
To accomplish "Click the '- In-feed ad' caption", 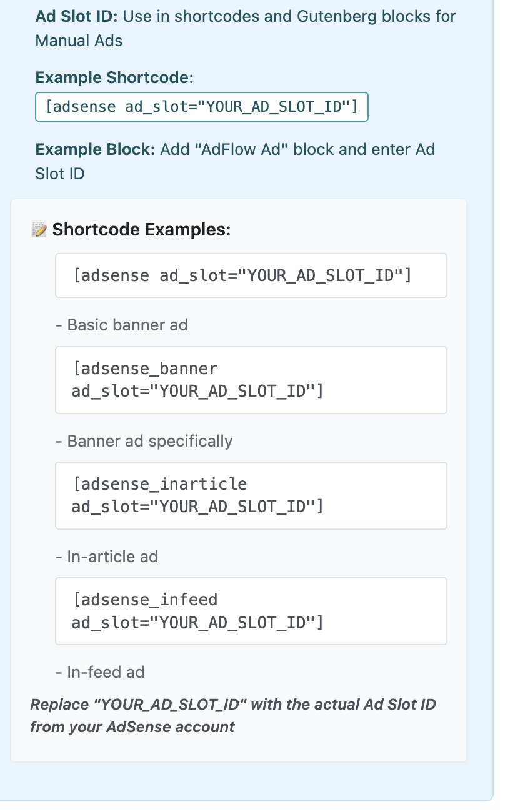I will (x=100, y=672).
